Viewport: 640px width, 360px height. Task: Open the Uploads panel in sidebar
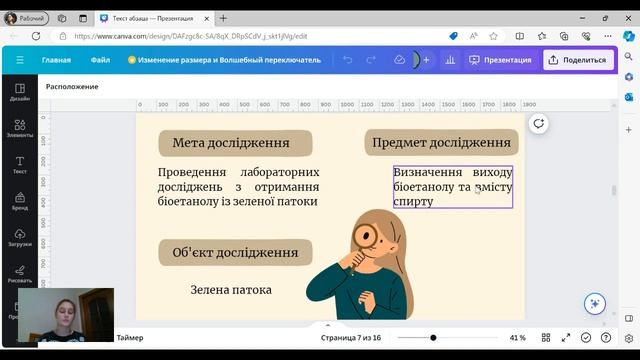[x=20, y=238]
